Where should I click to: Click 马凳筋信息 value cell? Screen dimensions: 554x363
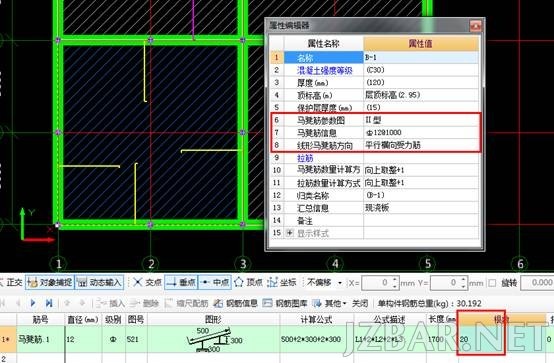tap(421, 133)
